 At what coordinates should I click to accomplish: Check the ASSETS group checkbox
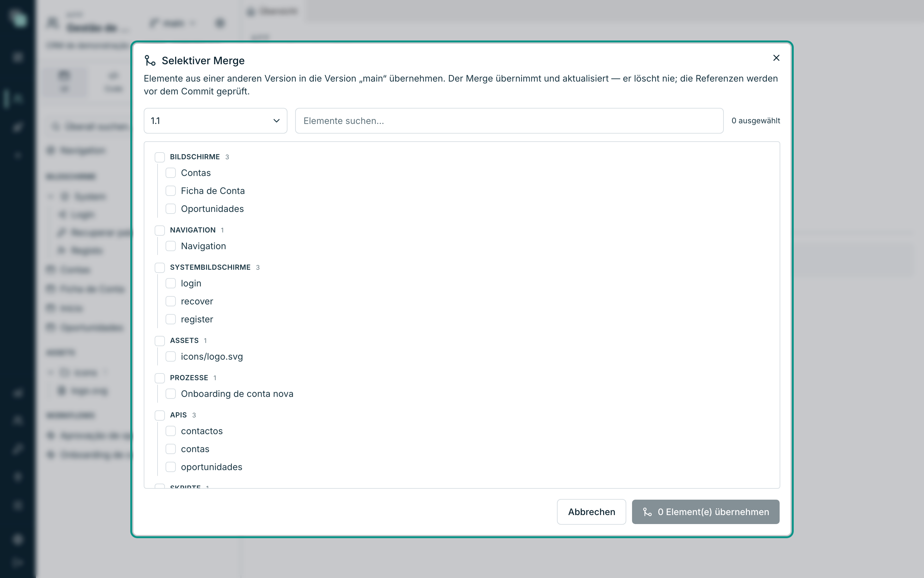[159, 341]
